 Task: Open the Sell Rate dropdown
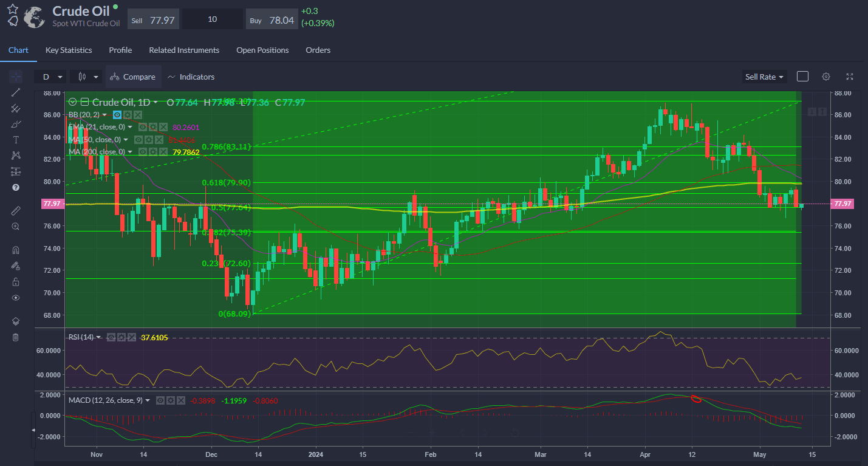[764, 77]
